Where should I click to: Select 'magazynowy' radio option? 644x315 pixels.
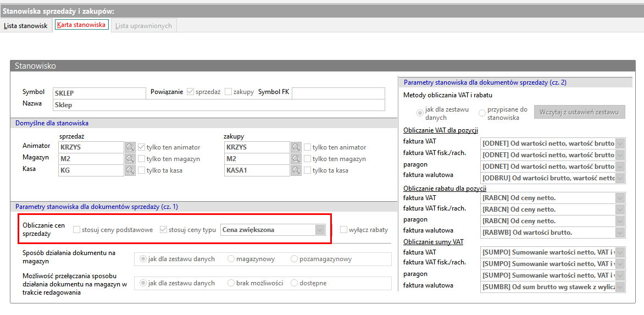[x=231, y=259]
